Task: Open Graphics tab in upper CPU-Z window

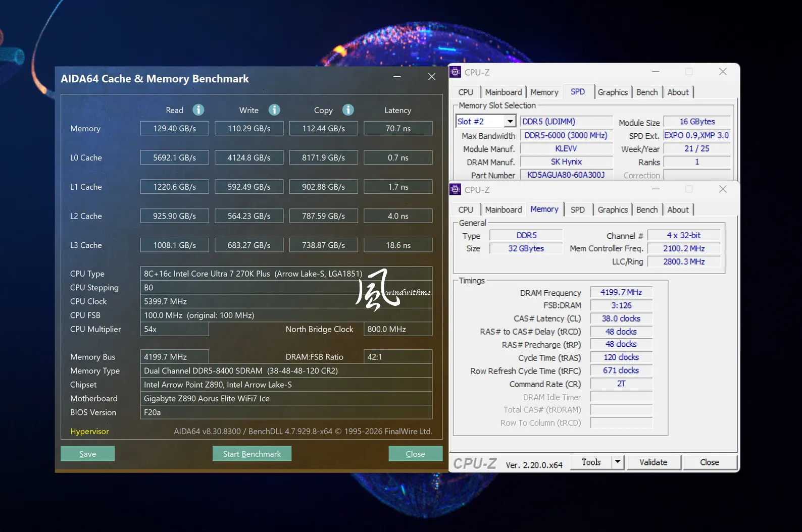Action: [x=613, y=92]
